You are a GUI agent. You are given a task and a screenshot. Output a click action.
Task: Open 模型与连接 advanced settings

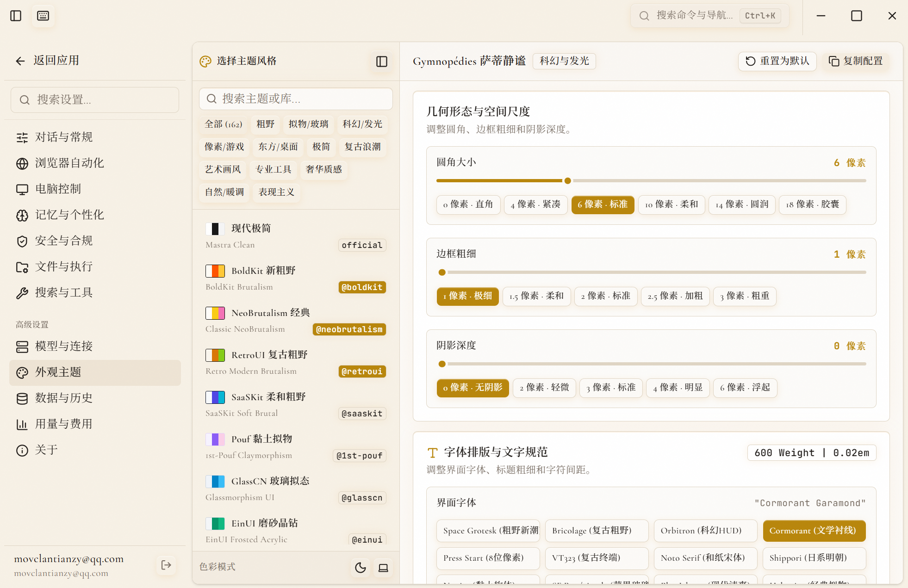tap(95, 346)
